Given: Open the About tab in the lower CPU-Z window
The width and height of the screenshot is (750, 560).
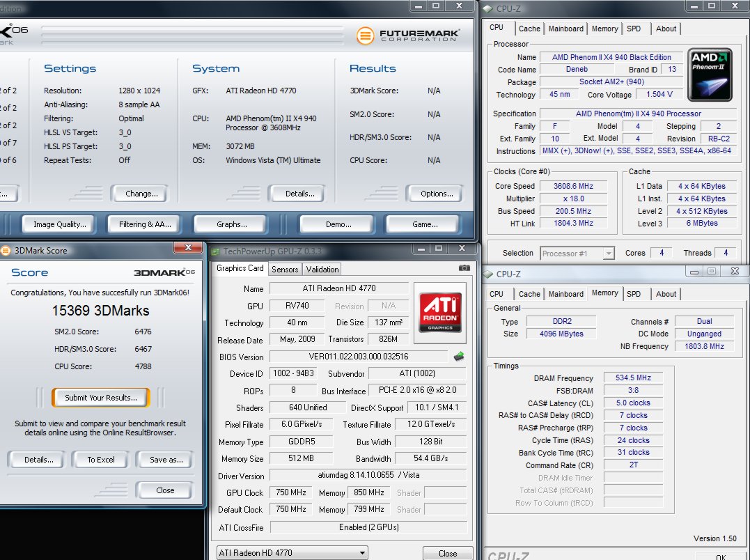Looking at the screenshot, I should [x=666, y=294].
